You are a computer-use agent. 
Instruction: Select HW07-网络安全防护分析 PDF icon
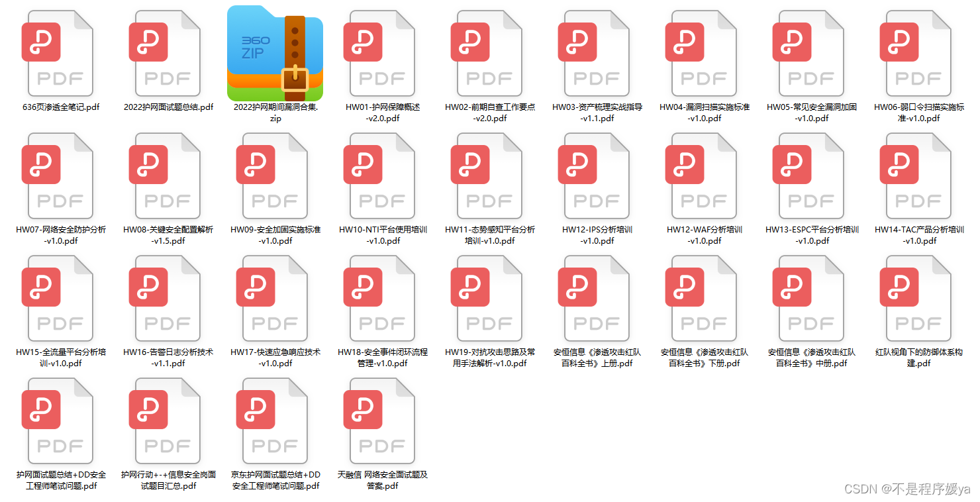[x=57, y=176]
